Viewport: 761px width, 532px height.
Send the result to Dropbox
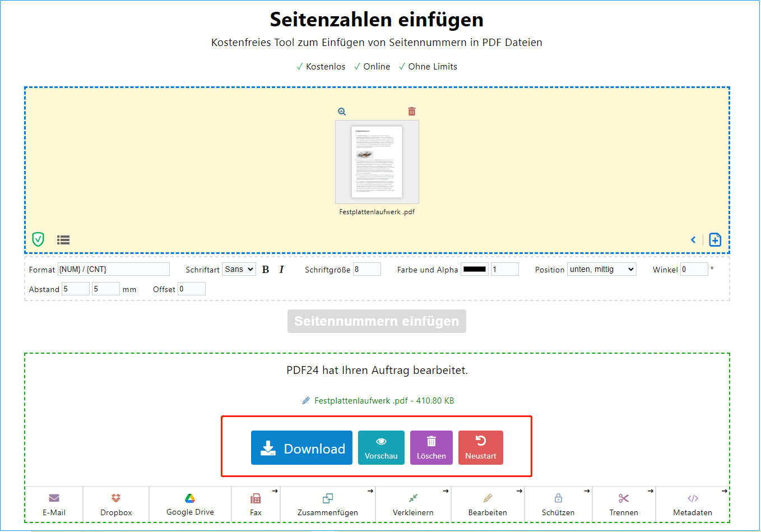115,504
